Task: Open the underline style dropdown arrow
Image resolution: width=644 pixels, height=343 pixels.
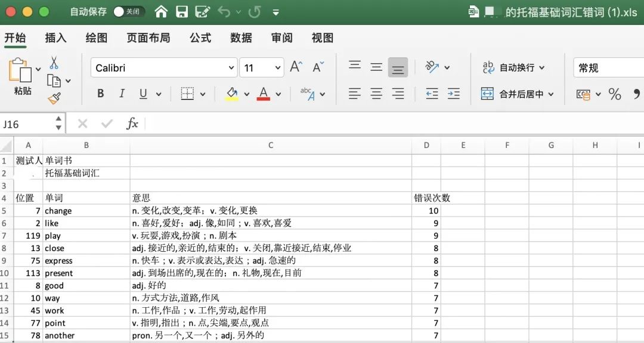Action: [x=159, y=94]
